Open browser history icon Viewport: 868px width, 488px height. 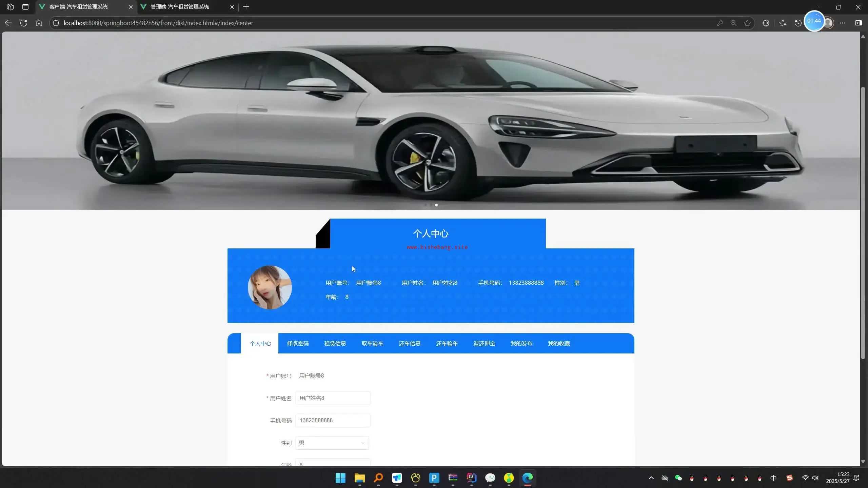[798, 23]
